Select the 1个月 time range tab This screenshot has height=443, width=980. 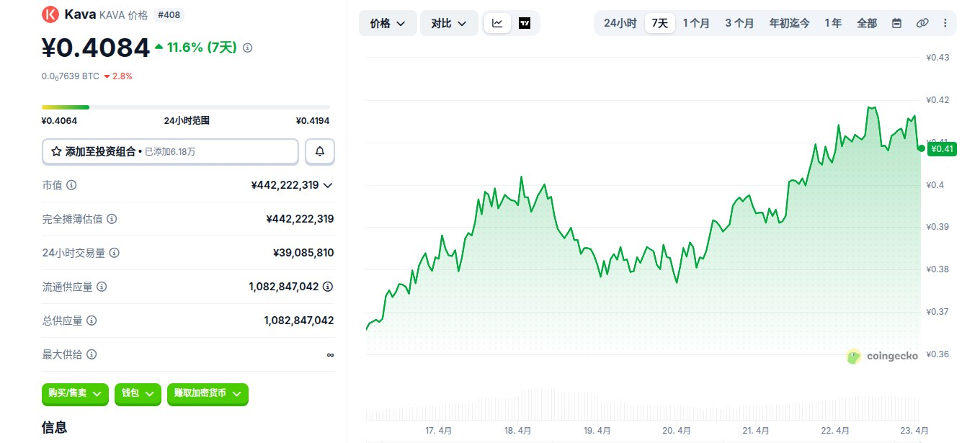(696, 23)
